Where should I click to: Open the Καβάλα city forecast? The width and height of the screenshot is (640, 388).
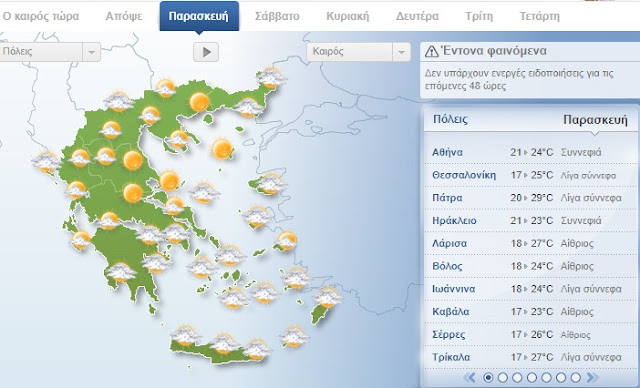pyautogui.click(x=451, y=312)
